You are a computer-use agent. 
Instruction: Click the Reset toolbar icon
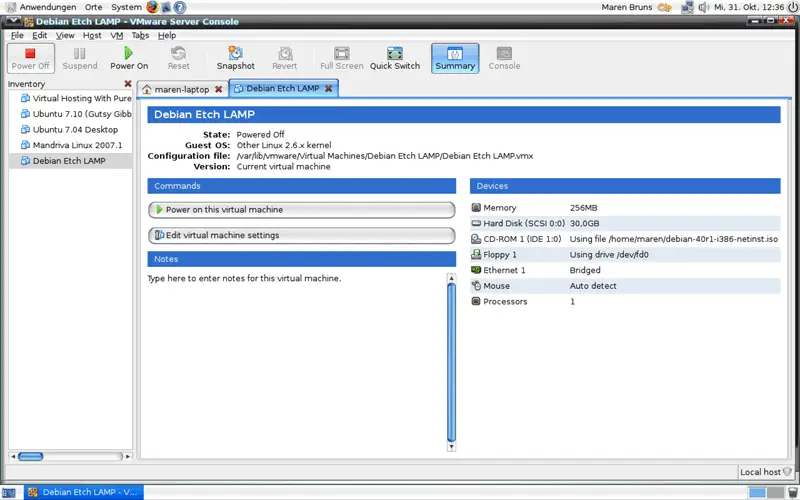pos(179,58)
